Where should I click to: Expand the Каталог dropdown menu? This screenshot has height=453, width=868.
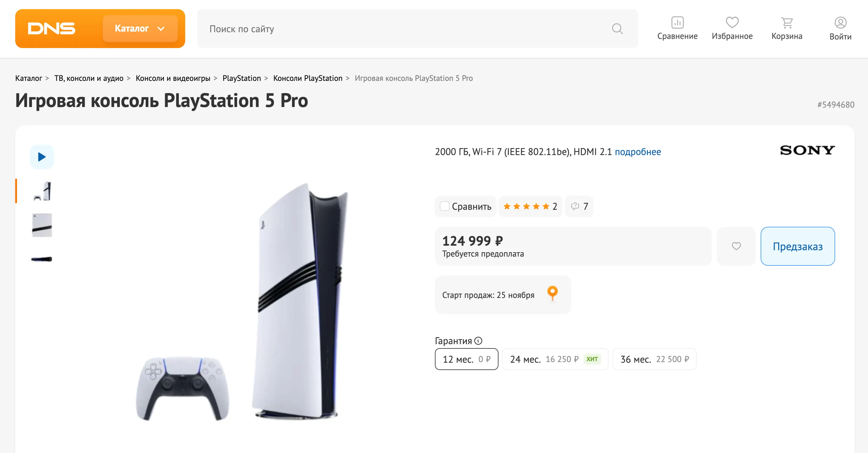[x=140, y=29]
